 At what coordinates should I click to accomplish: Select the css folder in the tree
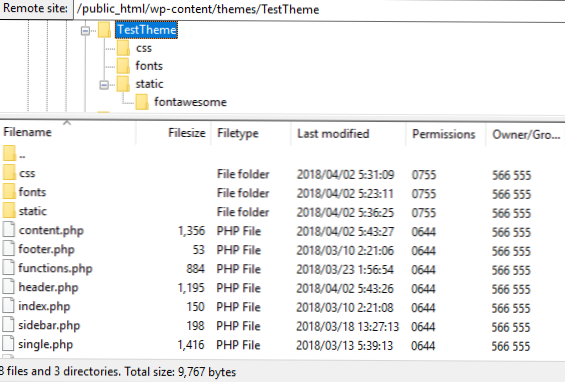144,48
